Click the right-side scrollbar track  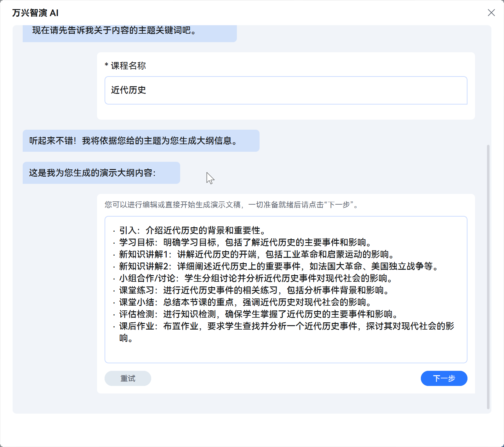(x=489, y=220)
